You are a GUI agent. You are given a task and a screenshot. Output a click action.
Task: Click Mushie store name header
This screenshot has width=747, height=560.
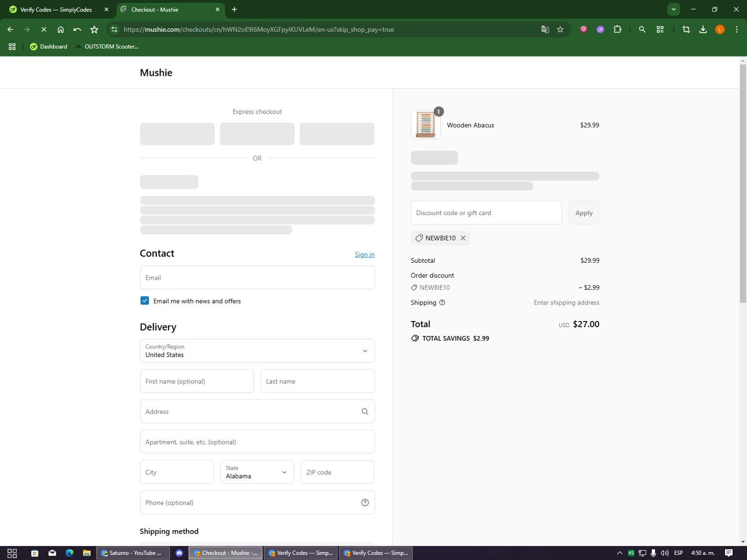[x=156, y=73]
